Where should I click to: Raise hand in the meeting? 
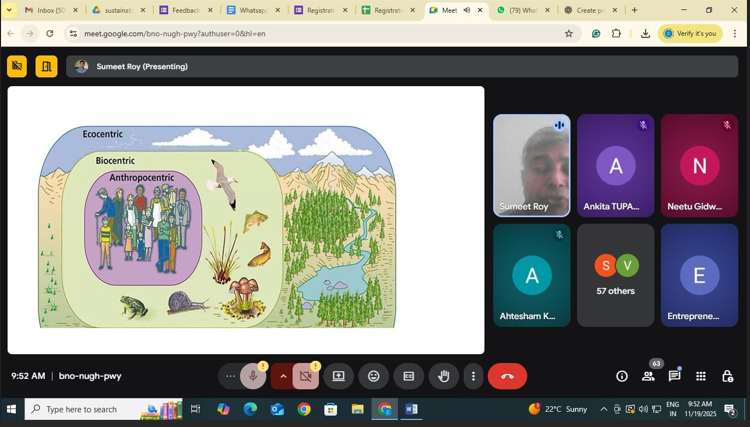(x=443, y=377)
